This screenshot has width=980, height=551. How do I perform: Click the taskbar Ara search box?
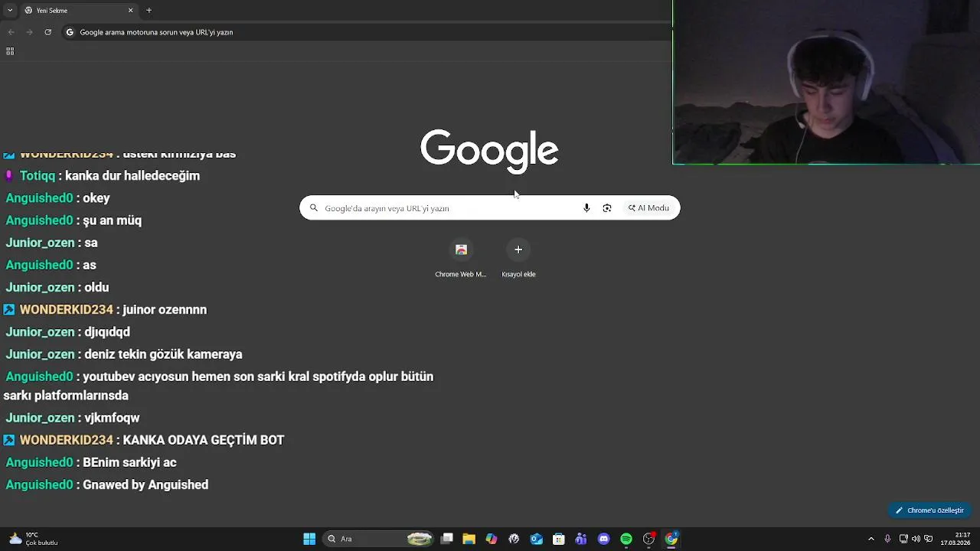[377, 539]
